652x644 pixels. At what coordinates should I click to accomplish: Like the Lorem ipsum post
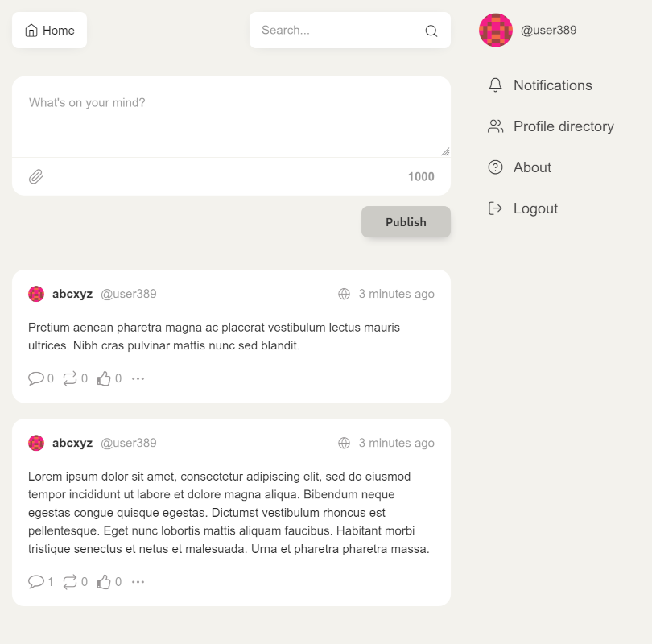pyautogui.click(x=104, y=582)
